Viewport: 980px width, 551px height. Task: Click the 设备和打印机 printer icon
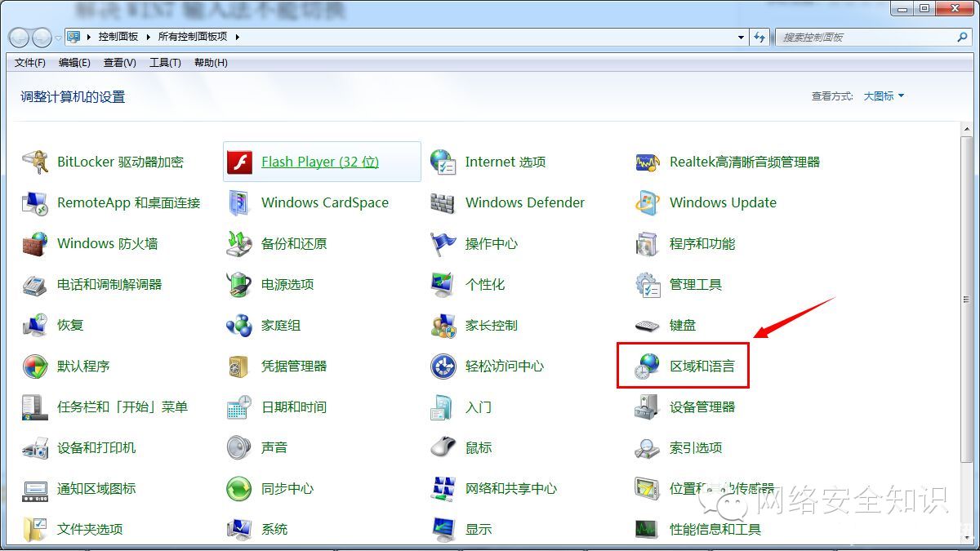coord(35,447)
